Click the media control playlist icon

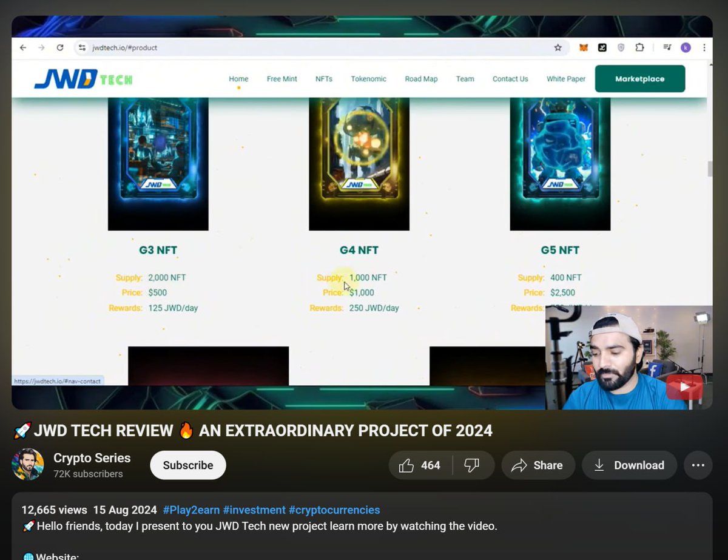667,47
